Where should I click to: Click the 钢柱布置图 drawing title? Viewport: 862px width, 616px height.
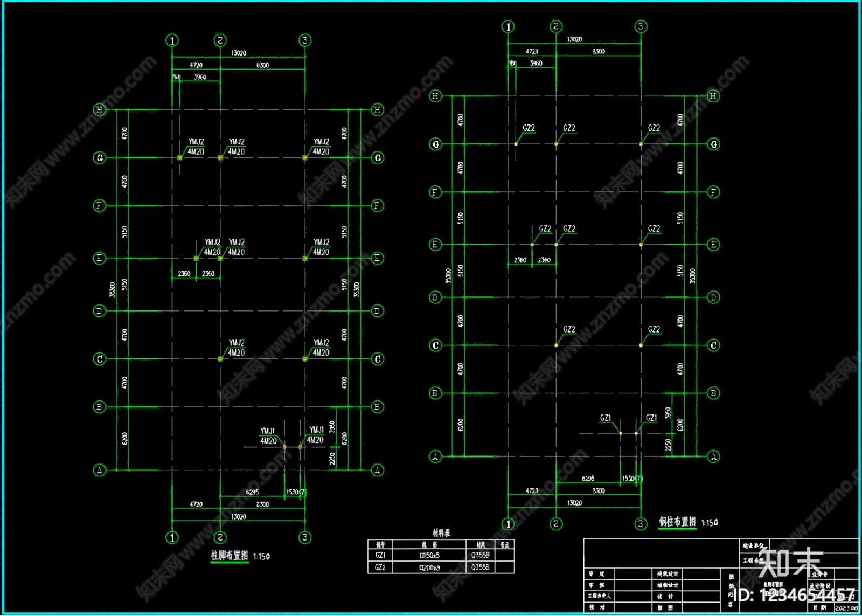677,522
